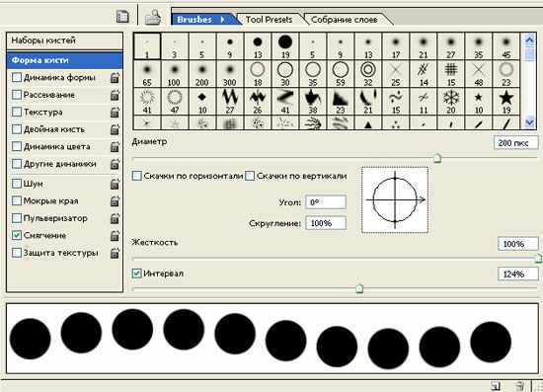The width and height of the screenshot is (543, 392).
Task: Pick the soft round 17 brush
Action: [x=396, y=46]
